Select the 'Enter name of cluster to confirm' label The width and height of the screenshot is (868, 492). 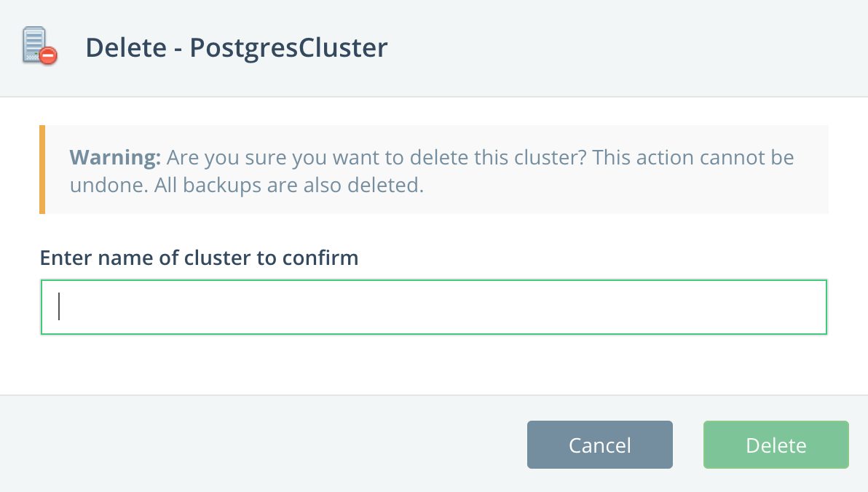[199, 258]
